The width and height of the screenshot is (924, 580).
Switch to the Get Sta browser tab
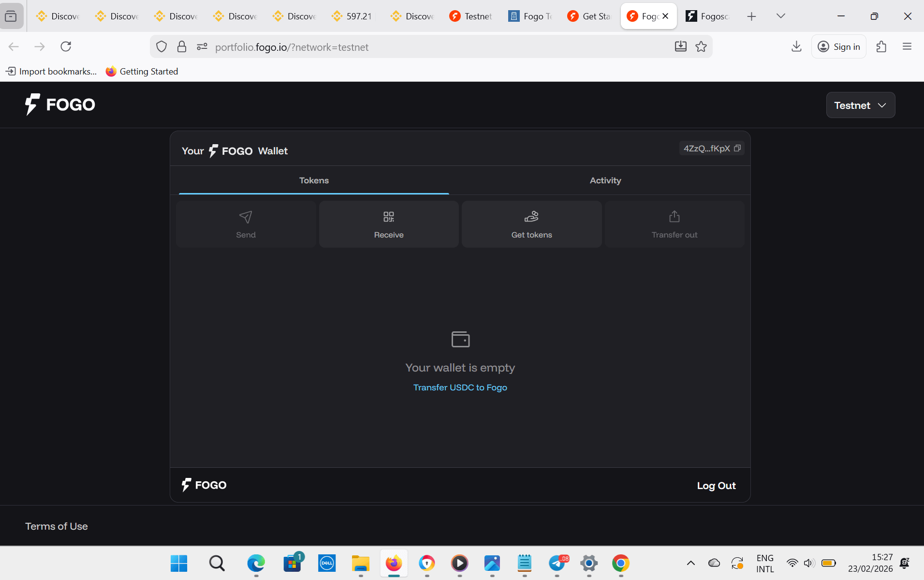click(x=589, y=16)
